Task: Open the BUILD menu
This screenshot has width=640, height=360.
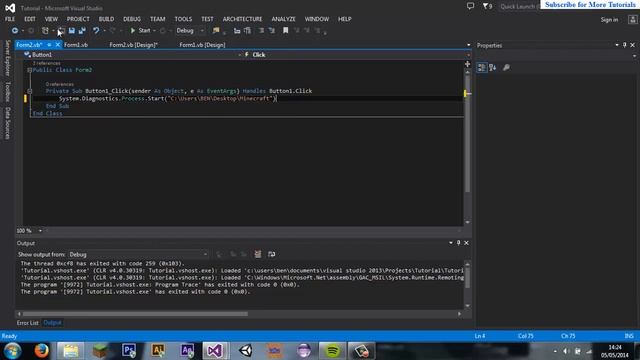Action: [x=106, y=19]
